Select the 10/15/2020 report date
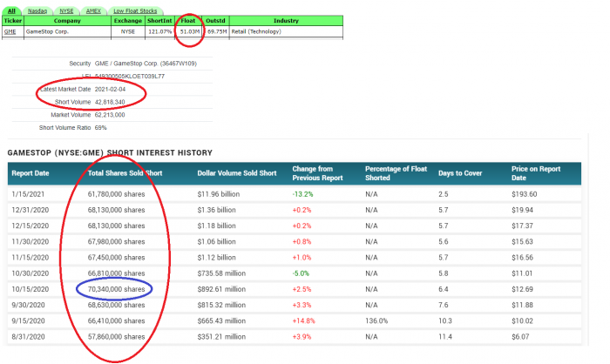Screen dimensions: 610x364 coord(30,290)
